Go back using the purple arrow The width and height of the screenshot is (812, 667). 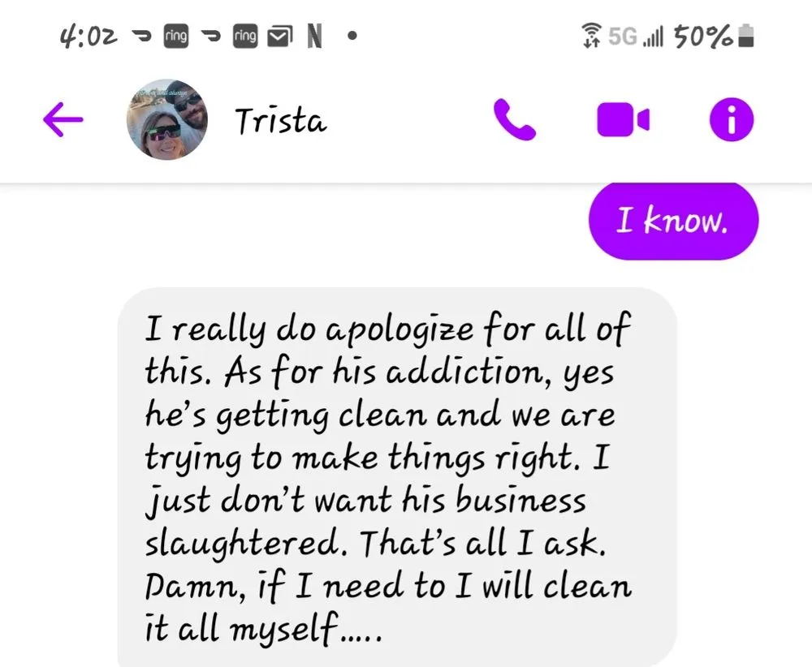[x=63, y=119]
